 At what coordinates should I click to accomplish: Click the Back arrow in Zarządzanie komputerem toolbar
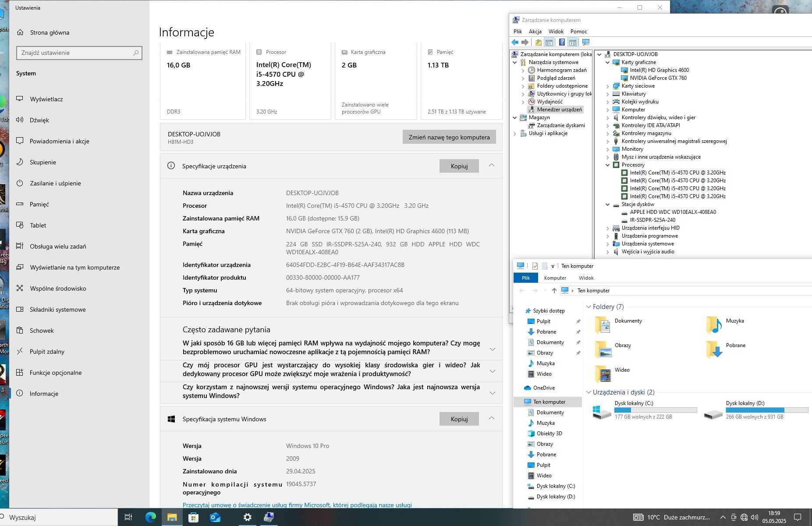point(515,43)
